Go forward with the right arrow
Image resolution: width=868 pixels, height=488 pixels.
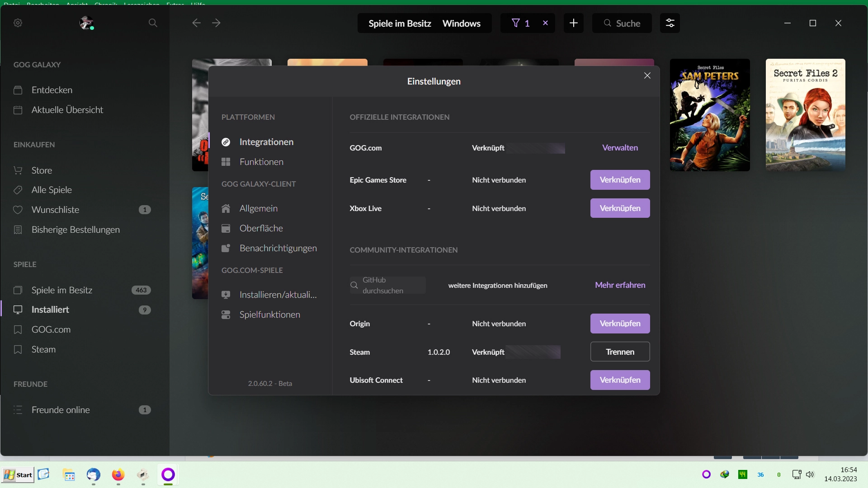[x=217, y=23]
